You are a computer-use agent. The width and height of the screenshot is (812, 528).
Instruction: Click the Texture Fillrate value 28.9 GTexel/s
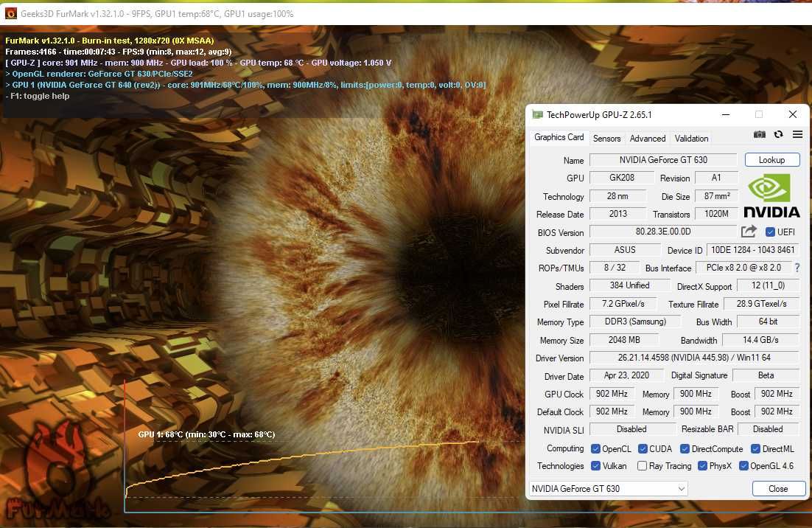coord(761,304)
